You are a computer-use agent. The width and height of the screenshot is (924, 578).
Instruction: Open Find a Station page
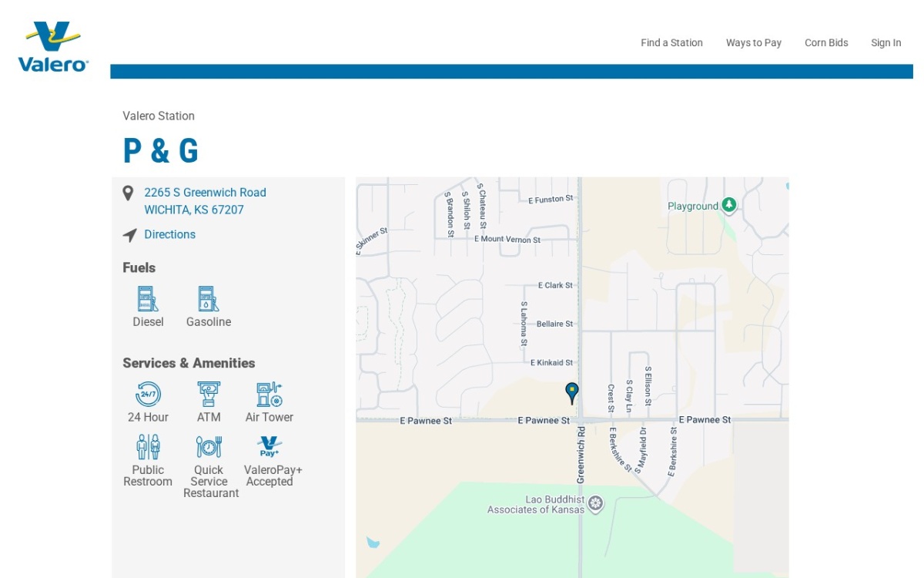[671, 43]
